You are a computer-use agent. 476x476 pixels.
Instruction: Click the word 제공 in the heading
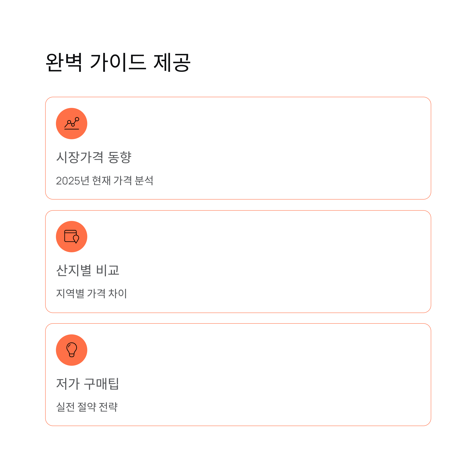(172, 62)
